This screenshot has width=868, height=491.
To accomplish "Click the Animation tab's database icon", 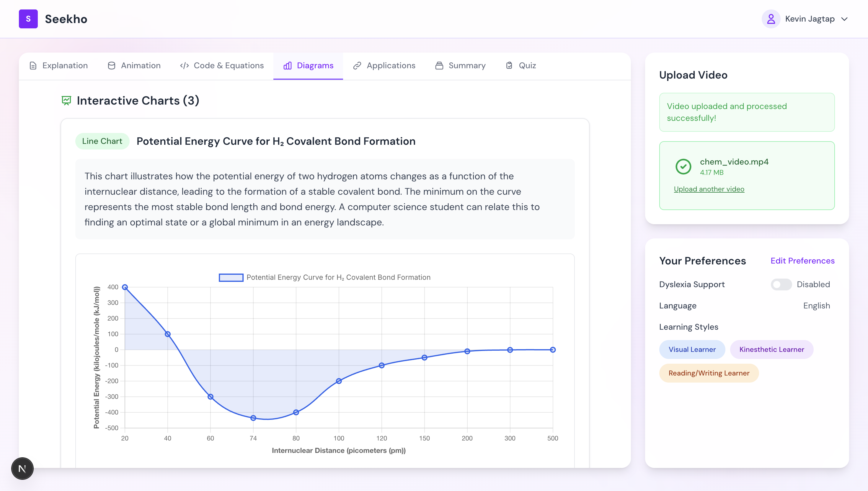I will coord(112,65).
